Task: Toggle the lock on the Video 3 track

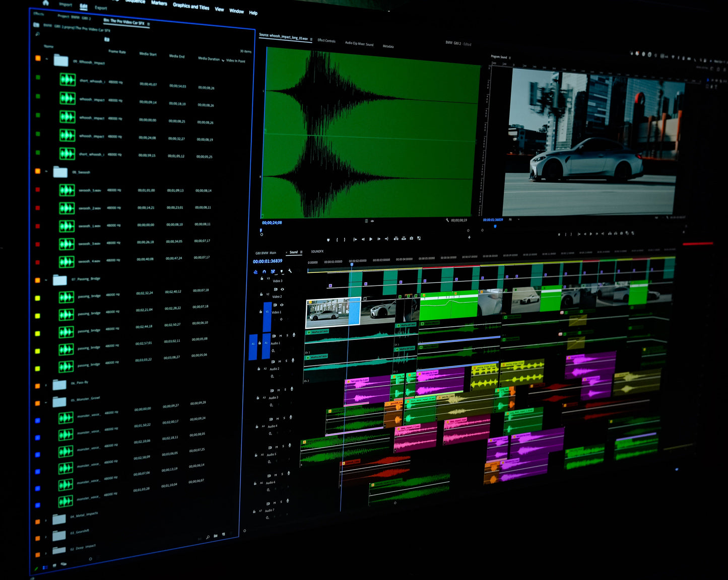Action: coord(262,278)
